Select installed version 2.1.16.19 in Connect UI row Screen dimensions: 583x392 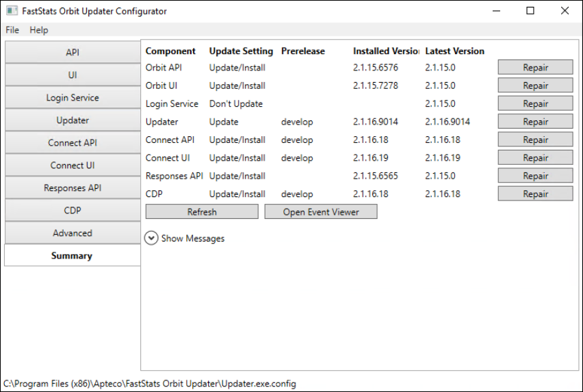(371, 158)
